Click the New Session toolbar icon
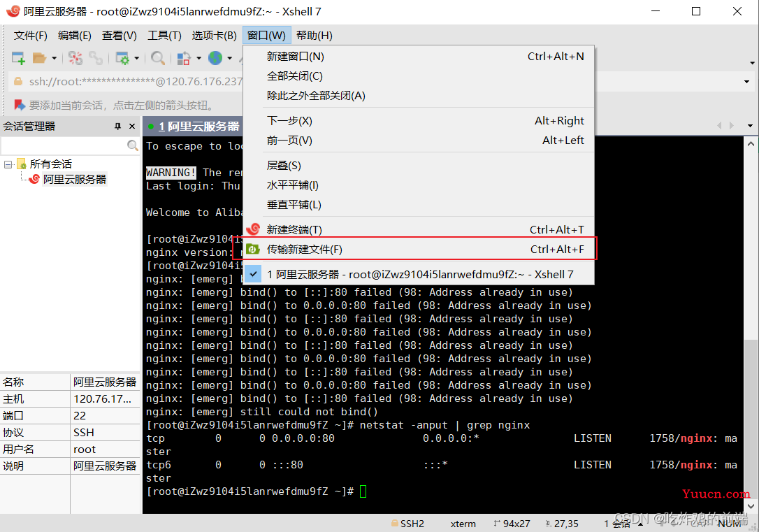This screenshot has width=759, height=532. pyautogui.click(x=18, y=58)
